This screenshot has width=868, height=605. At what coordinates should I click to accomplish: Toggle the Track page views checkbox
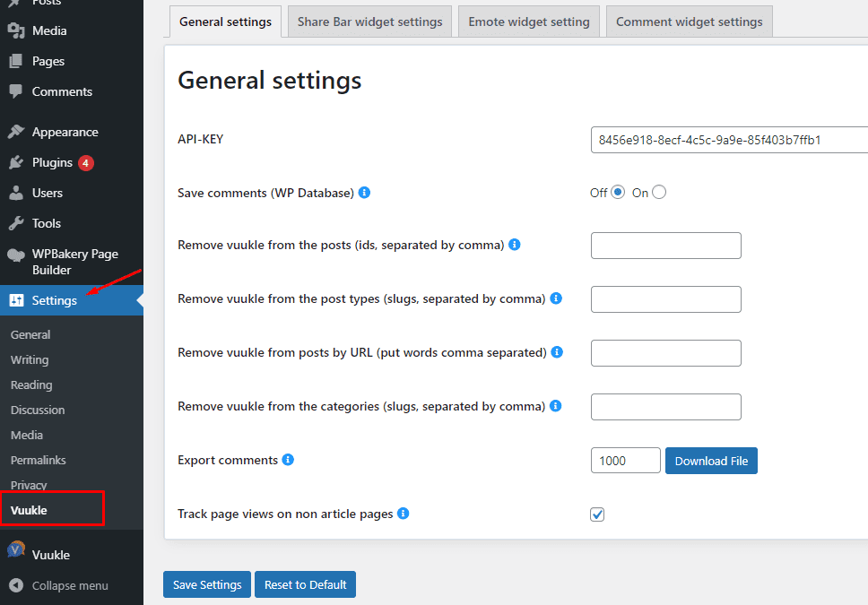pyautogui.click(x=597, y=514)
